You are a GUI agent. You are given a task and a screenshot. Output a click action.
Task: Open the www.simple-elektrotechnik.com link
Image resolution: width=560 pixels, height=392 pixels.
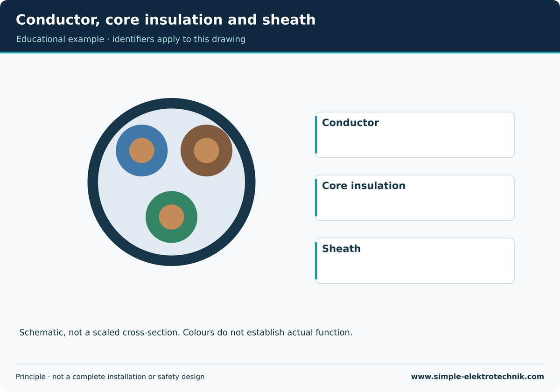click(x=477, y=377)
